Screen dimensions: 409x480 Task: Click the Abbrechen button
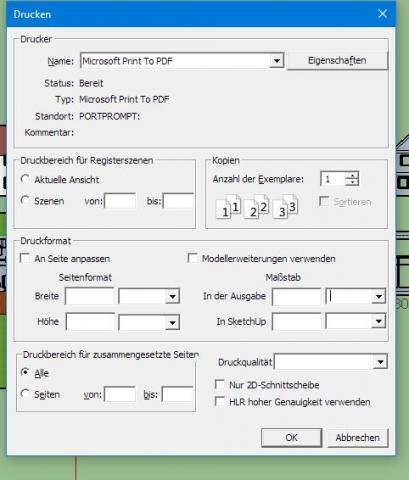(x=358, y=437)
